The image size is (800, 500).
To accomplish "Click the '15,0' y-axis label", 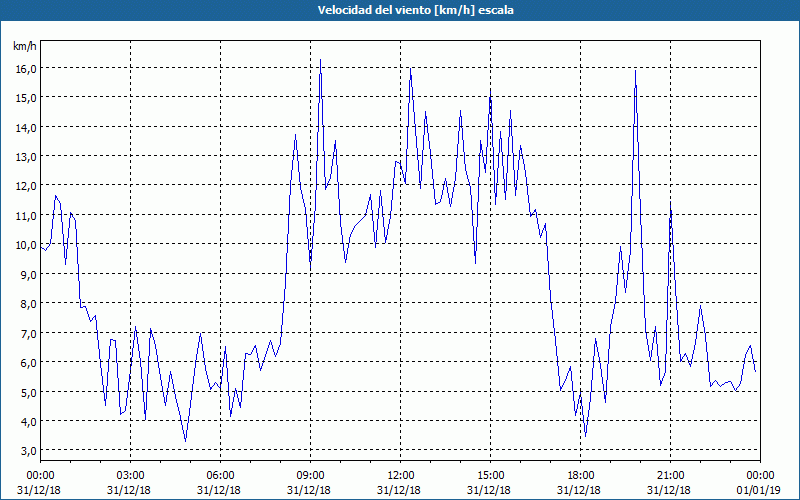I will pos(26,98).
